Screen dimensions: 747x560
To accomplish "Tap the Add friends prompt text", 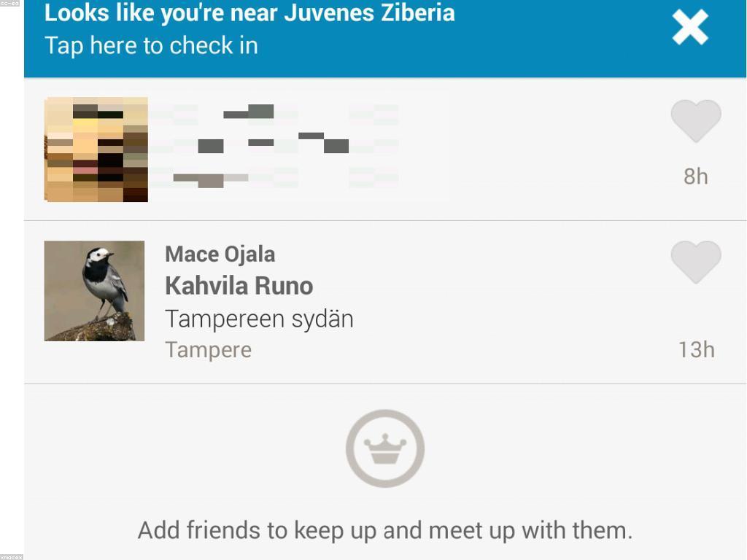I will point(384,530).
